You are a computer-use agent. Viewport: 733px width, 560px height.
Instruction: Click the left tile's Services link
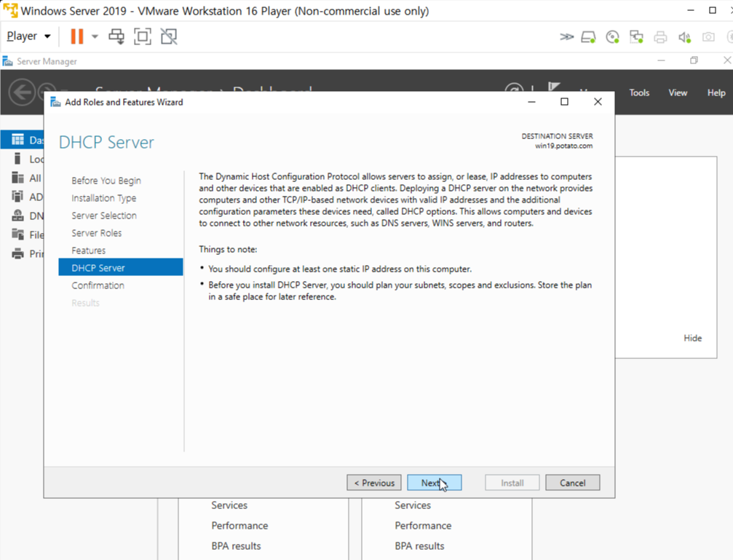point(229,505)
